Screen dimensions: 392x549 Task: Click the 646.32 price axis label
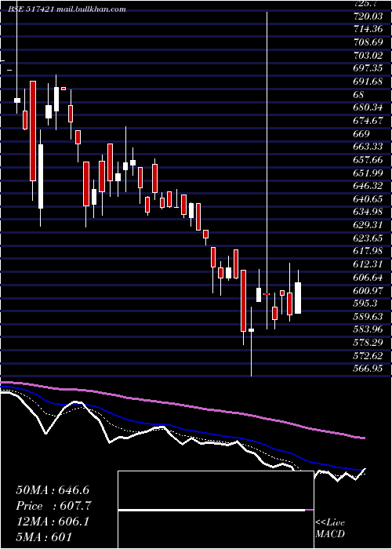(368, 187)
